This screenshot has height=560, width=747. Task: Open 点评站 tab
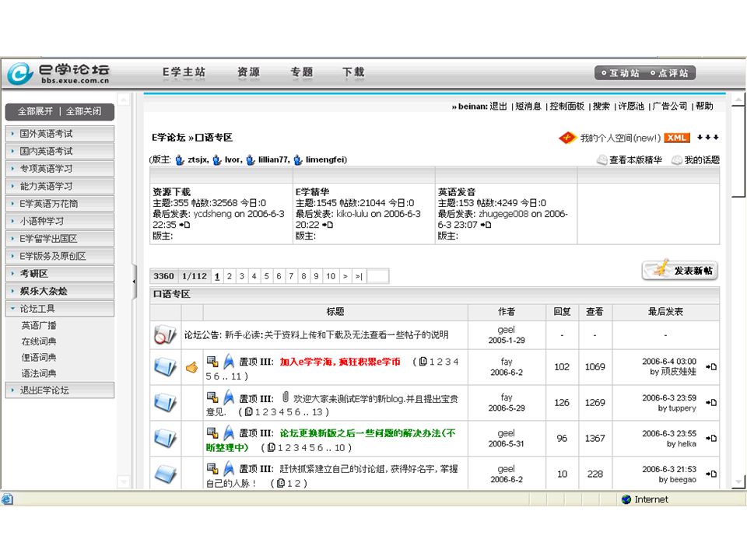click(669, 73)
